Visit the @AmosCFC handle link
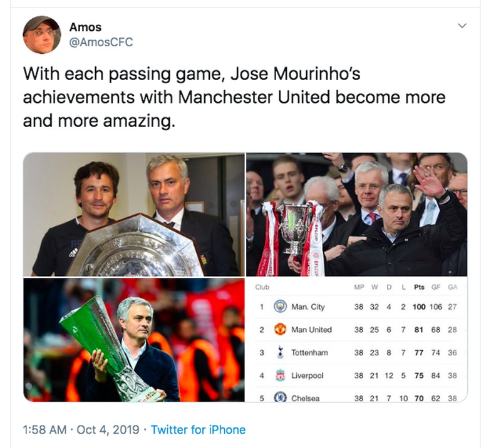The height and width of the screenshot is (448, 501). (x=101, y=42)
